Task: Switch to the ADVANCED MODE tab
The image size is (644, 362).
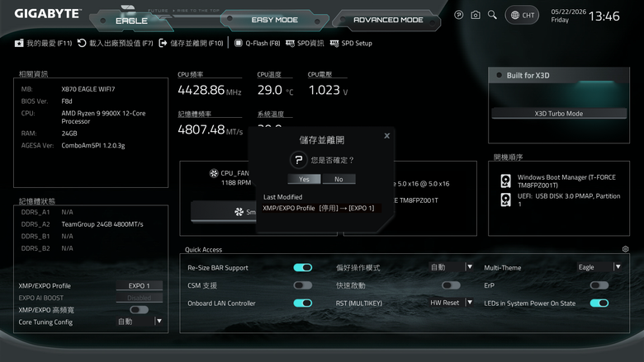Action: click(388, 20)
